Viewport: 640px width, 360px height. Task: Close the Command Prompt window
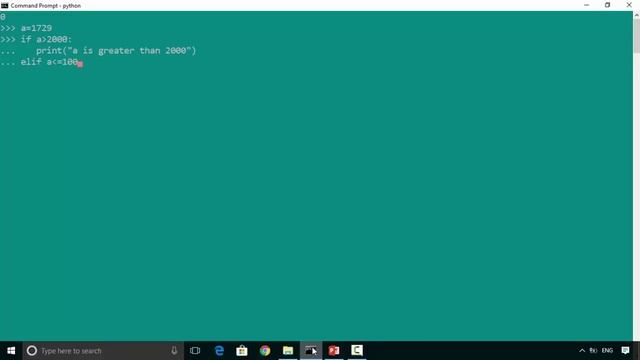coord(629,5)
